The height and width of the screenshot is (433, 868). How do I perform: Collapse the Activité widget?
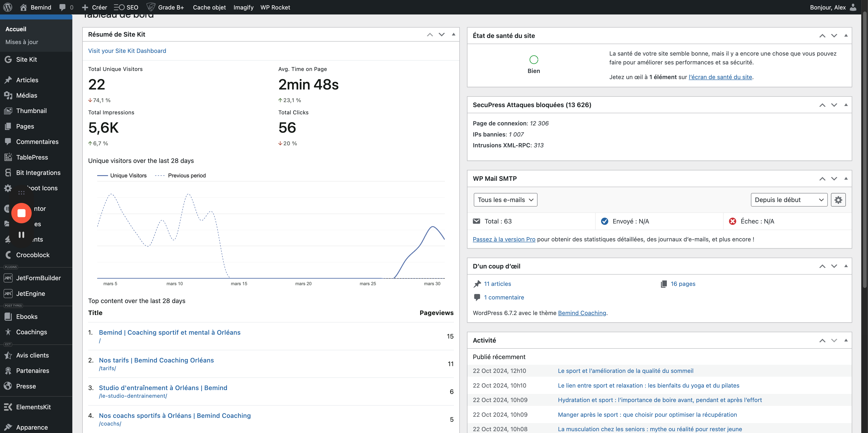pyautogui.click(x=846, y=340)
